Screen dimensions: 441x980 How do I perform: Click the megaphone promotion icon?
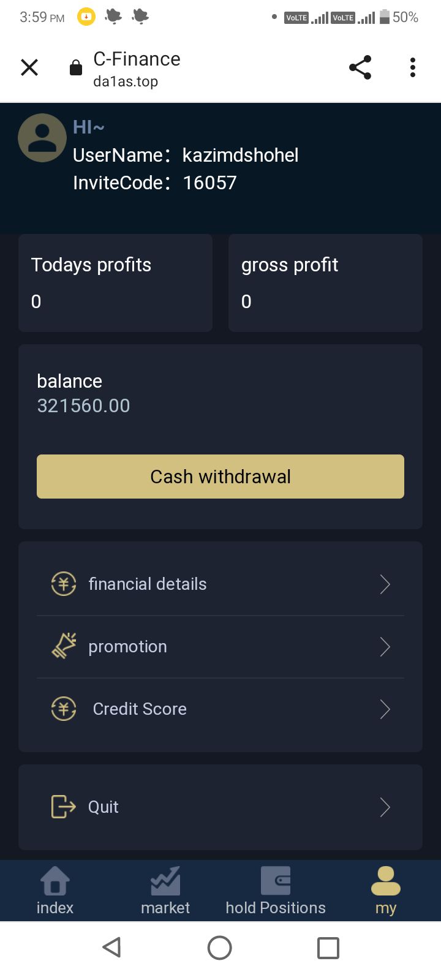tap(64, 646)
